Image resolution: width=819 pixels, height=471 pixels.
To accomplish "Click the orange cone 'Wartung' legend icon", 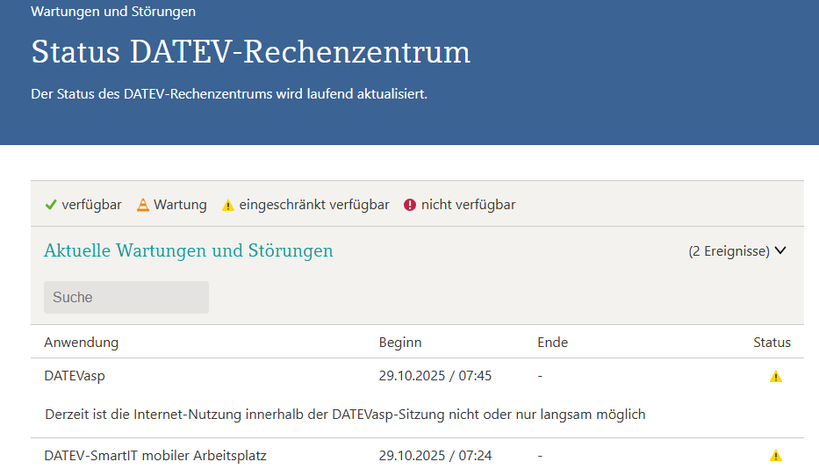I will [143, 205].
